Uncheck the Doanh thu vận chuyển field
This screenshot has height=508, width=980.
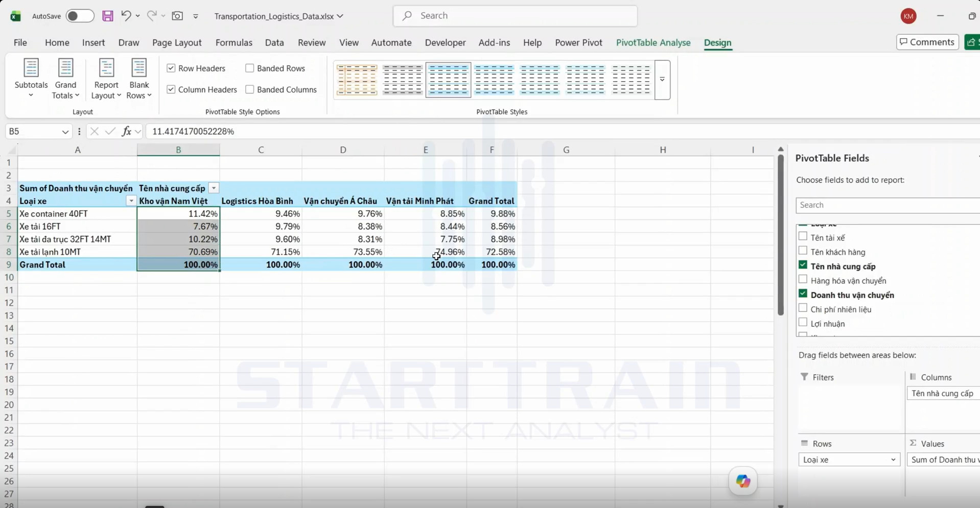tap(803, 294)
